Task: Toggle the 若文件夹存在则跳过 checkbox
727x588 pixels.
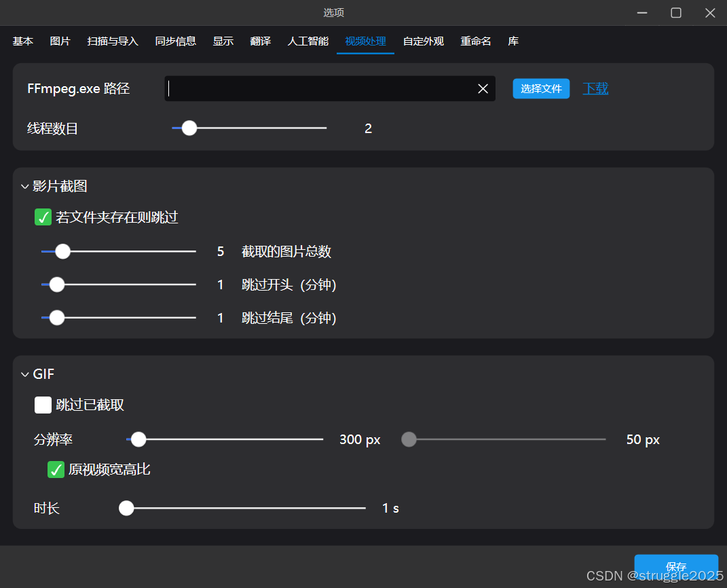Action: [43, 217]
